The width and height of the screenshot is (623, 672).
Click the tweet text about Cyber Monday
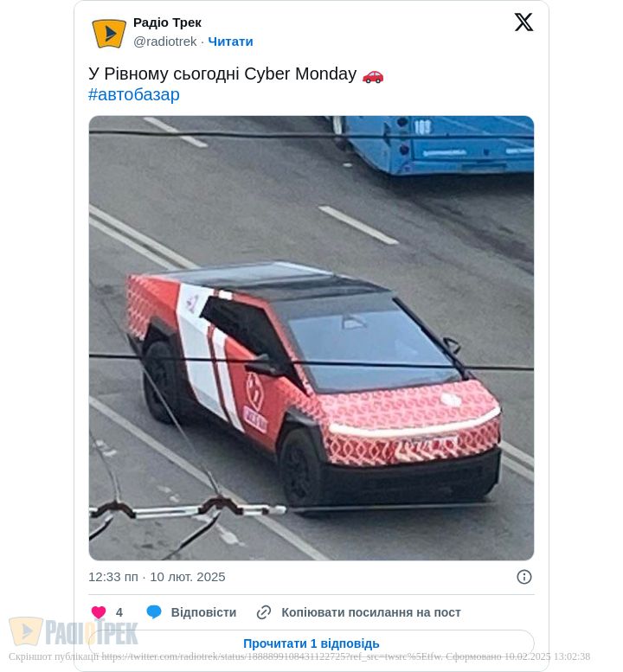pyautogui.click(x=222, y=74)
